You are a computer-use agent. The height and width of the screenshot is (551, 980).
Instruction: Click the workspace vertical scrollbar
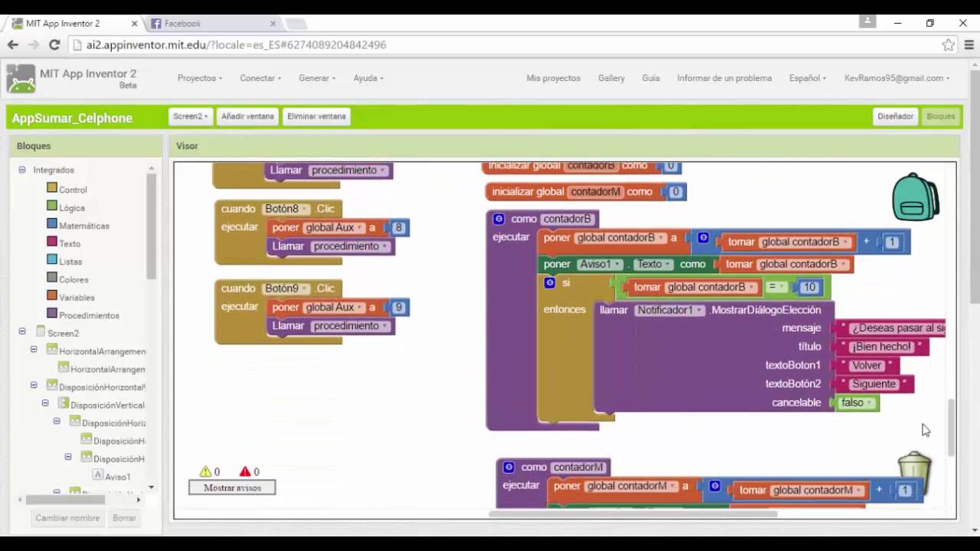(952, 427)
